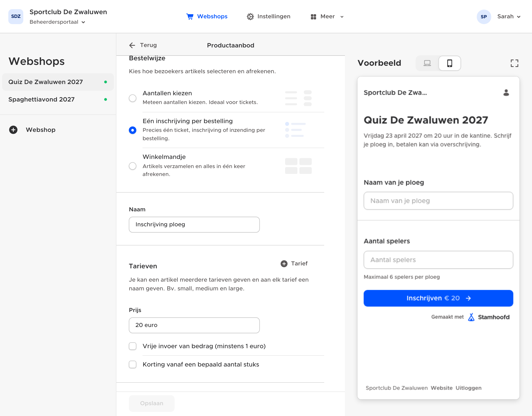Enable Korting vanaf een bepaald aantal stuks
Screen dimensions: 532x416
133,364
